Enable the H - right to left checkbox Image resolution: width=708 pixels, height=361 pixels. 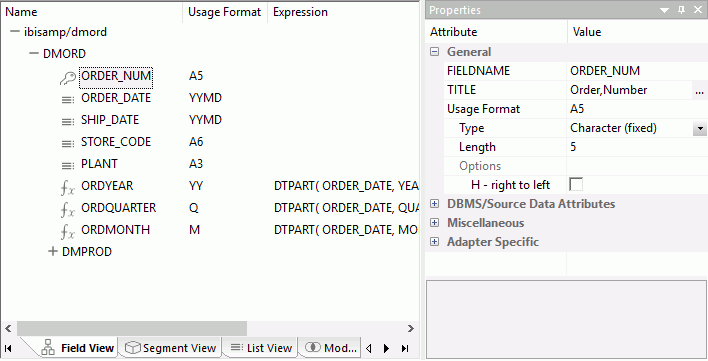pyautogui.click(x=576, y=184)
